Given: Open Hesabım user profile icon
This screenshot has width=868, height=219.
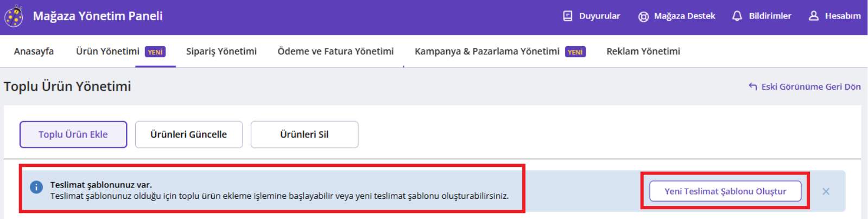Looking at the screenshot, I should click(813, 16).
